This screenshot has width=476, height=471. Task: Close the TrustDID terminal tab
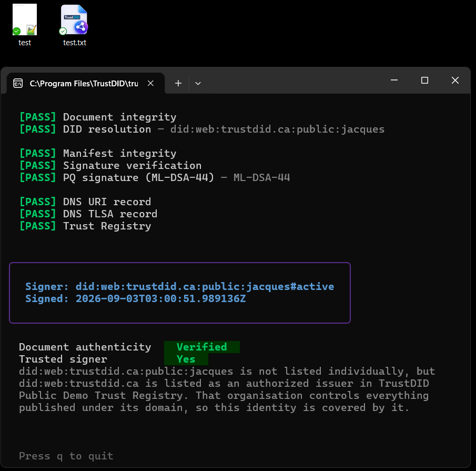tap(150, 83)
